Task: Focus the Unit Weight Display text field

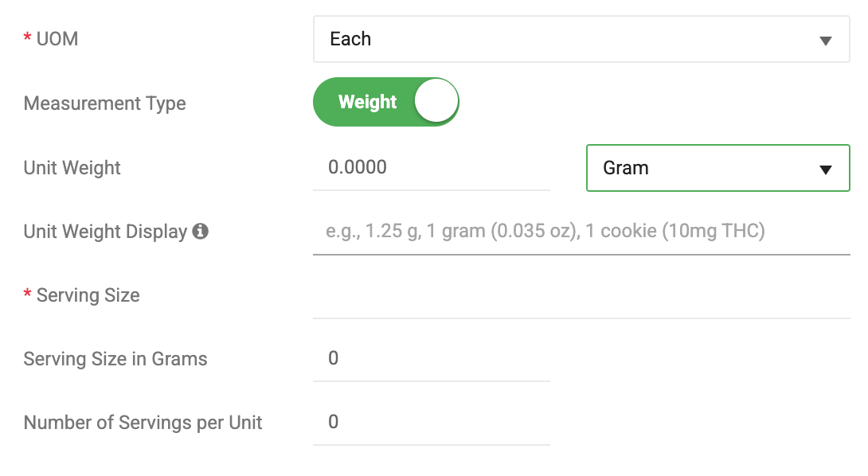Action: pos(581,232)
